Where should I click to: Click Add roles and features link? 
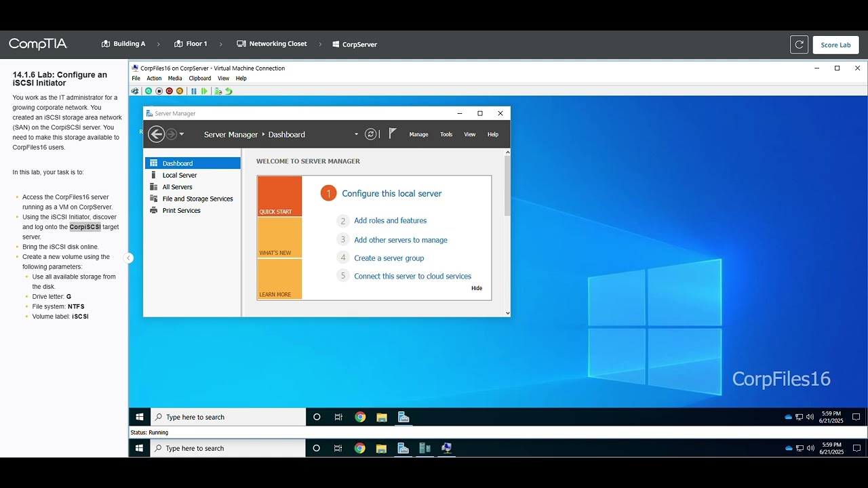point(390,220)
